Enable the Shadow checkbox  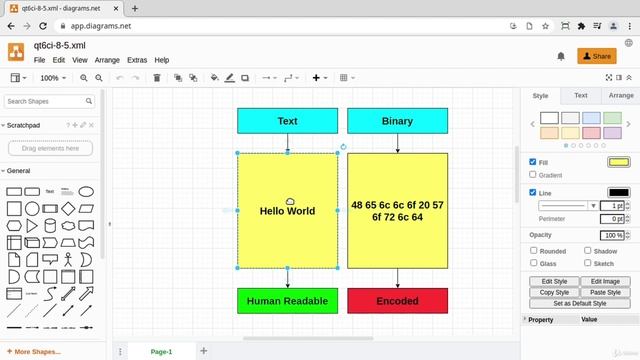587,250
